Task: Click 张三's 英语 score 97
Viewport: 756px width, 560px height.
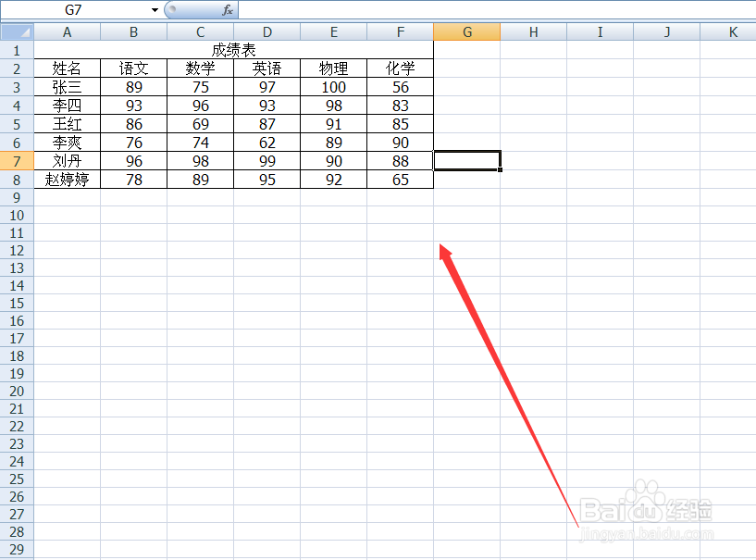Action: coord(267,87)
